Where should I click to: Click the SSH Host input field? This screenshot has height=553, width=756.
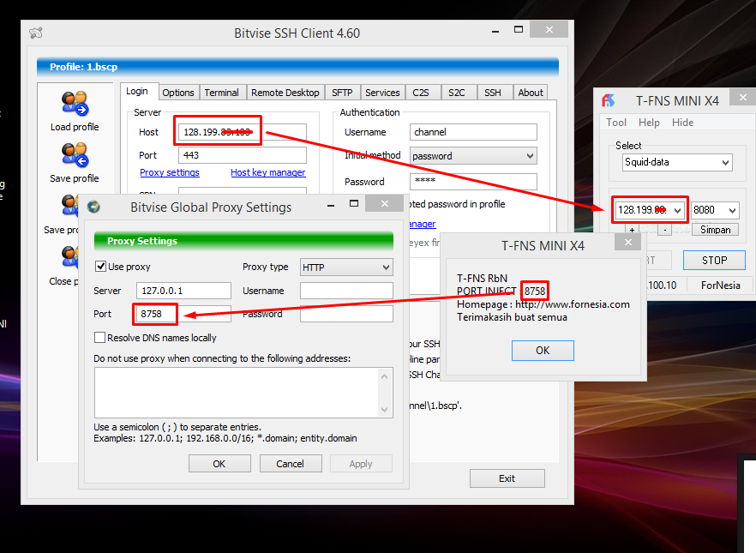coord(242,132)
